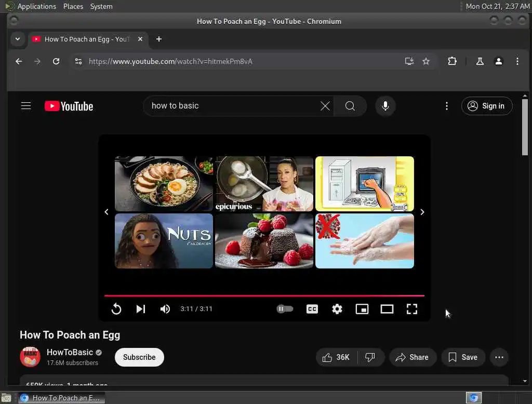Open the Moana NUTS suggested video
This screenshot has height=404, width=532.
coord(164,241)
